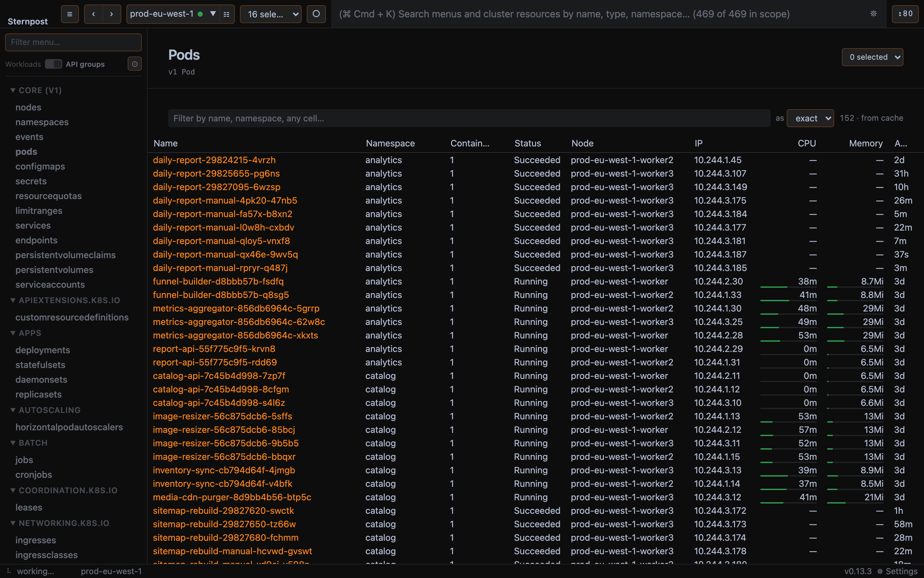Sort by the Status column header

pos(527,143)
